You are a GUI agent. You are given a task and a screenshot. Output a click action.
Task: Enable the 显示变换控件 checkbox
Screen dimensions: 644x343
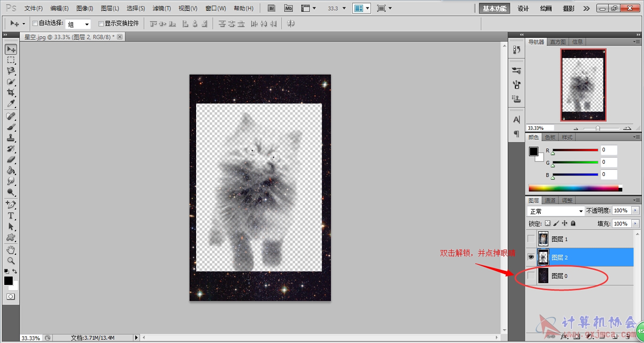101,24
